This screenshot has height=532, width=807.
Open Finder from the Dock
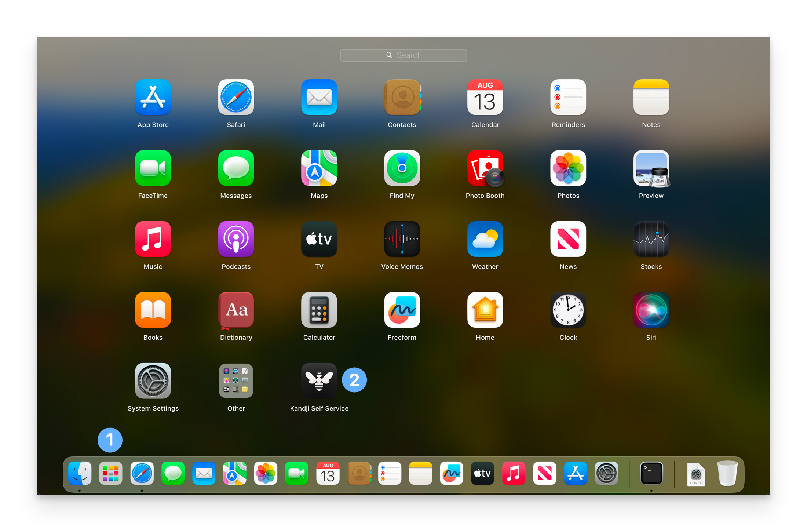(x=80, y=474)
